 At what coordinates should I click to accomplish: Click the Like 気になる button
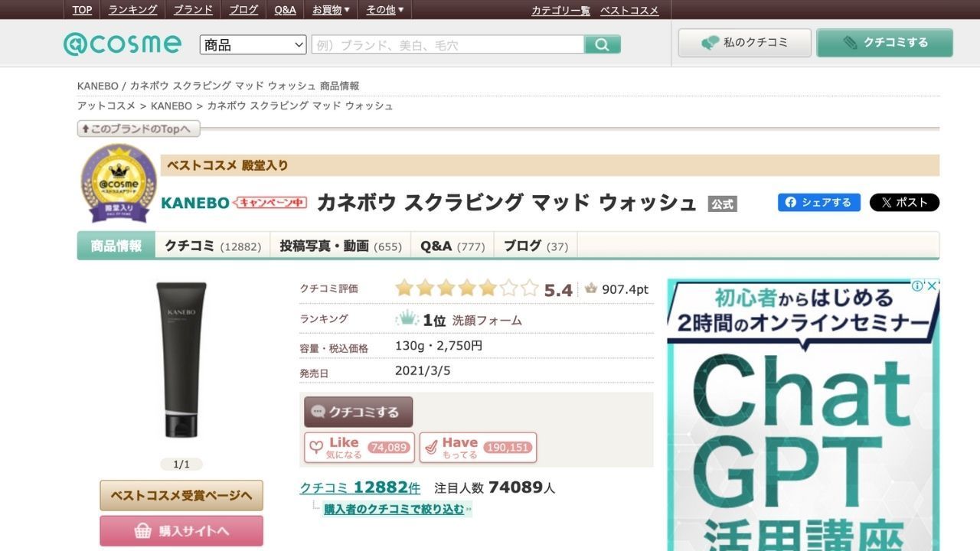pyautogui.click(x=359, y=448)
